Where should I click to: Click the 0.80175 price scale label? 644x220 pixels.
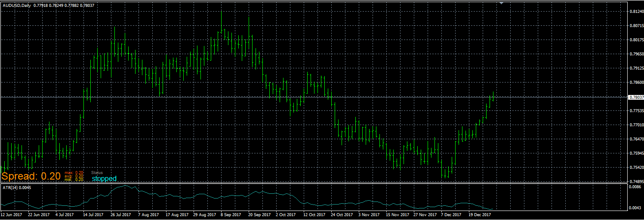[x=636, y=40]
